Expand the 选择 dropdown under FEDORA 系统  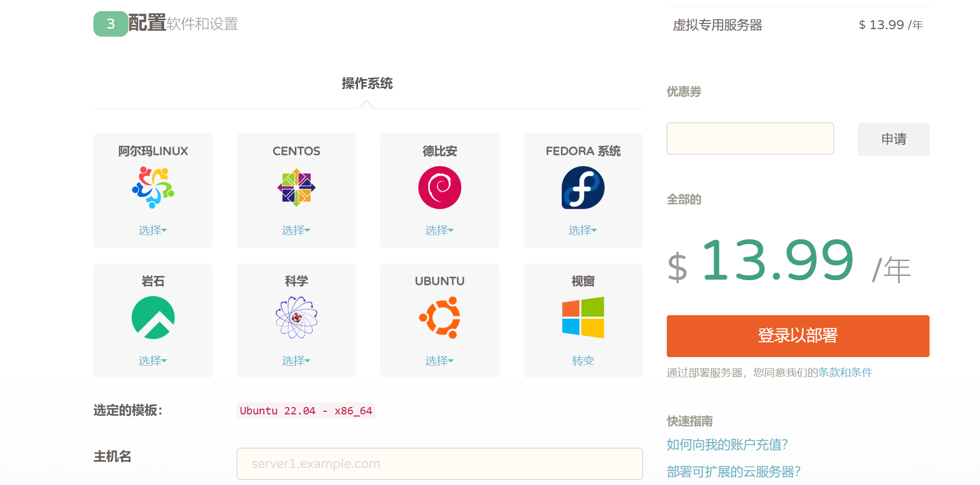click(583, 230)
